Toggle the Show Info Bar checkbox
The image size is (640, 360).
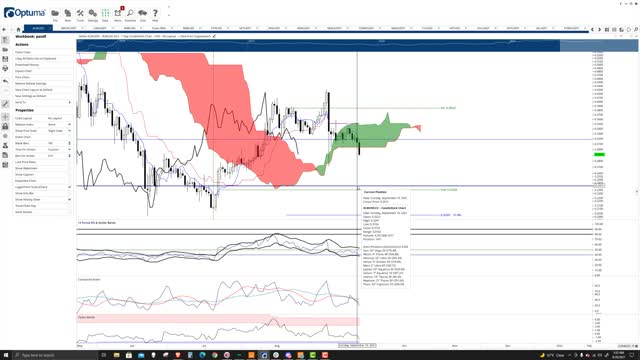[x=69, y=193]
